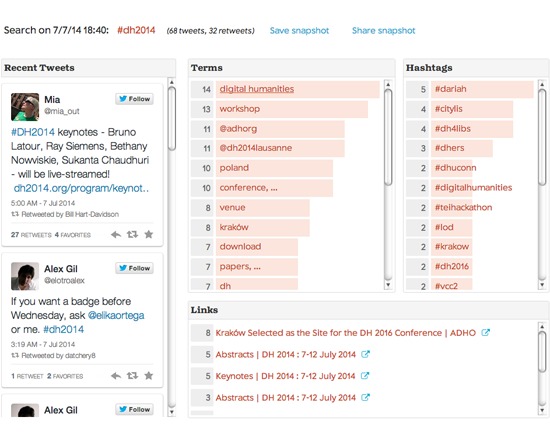This screenshot has width=550, height=440.
Task: Click scroll down arrow in Terms panel
Action: [388, 285]
